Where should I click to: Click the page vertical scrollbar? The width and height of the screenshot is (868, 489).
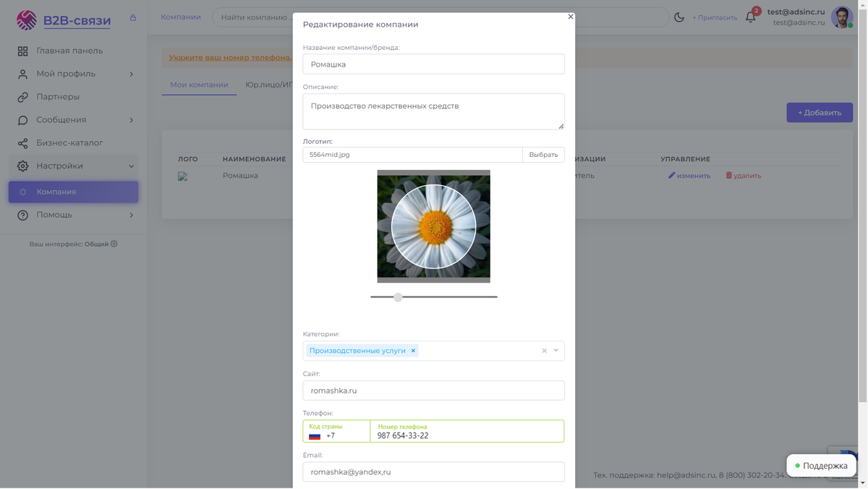[862, 206]
